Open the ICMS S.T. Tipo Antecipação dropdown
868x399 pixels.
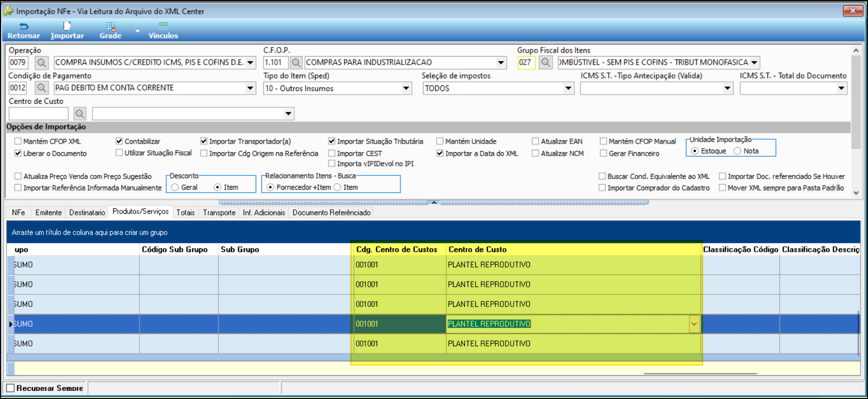tap(727, 88)
